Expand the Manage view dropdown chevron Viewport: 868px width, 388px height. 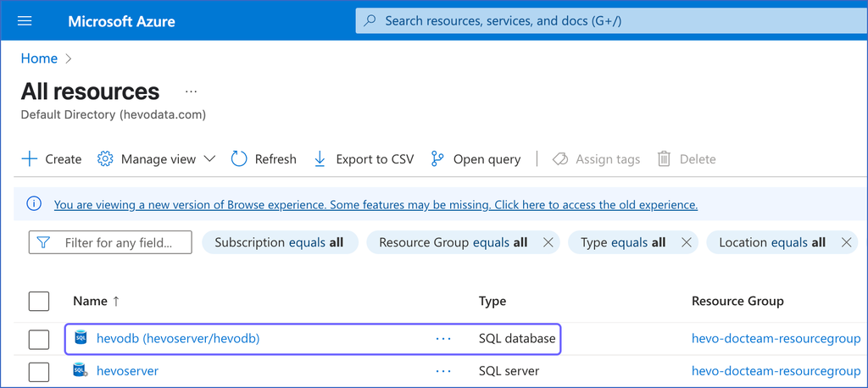click(x=209, y=159)
